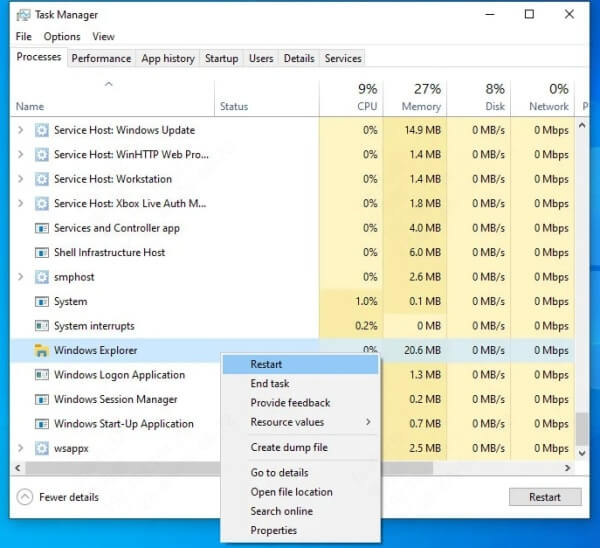Click the Fewer details link

coord(69,497)
